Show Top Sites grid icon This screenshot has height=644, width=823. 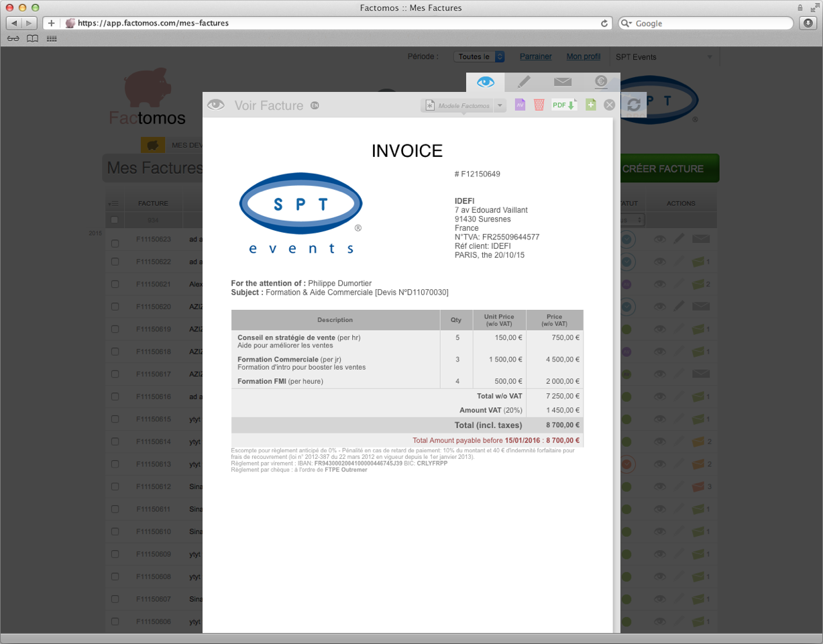(52, 39)
